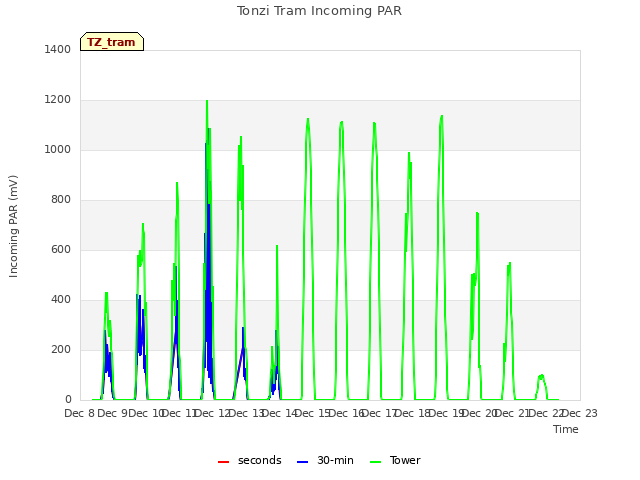Click the 'Incoming PAR (mV)' axis label
The image size is (640, 480).
pos(13,226)
